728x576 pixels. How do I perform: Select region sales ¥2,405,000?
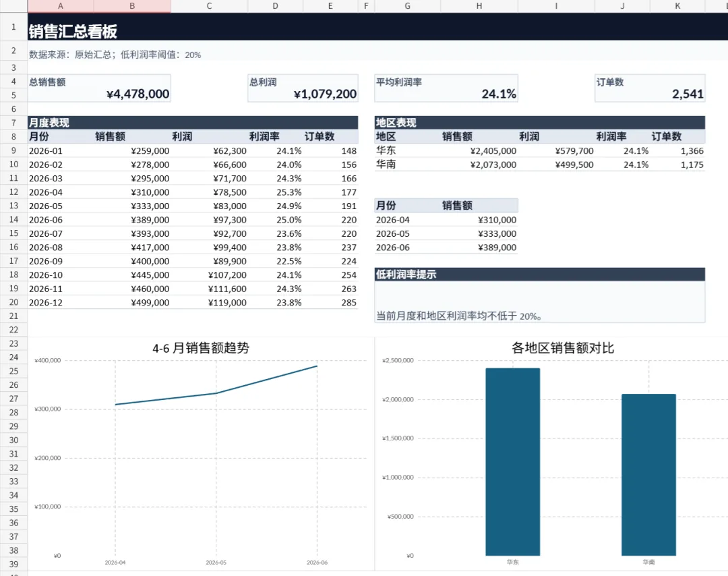pyautogui.click(x=479, y=151)
